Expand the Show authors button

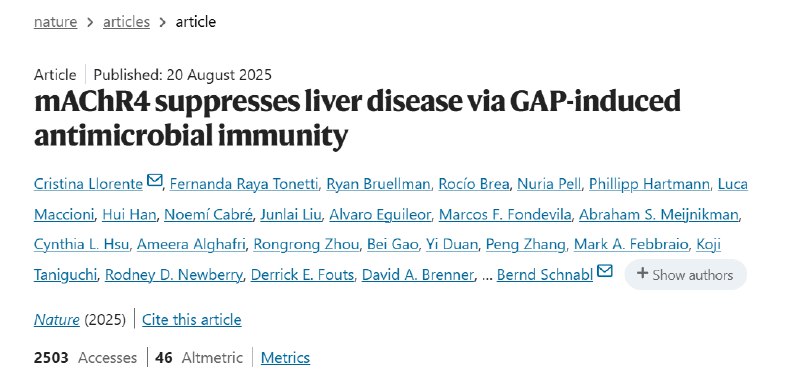[685, 275]
